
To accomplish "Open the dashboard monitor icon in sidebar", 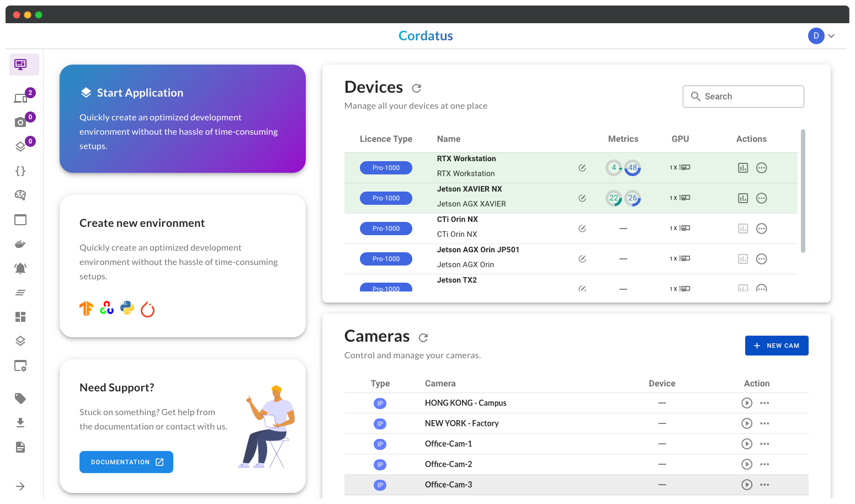I will tap(20, 65).
